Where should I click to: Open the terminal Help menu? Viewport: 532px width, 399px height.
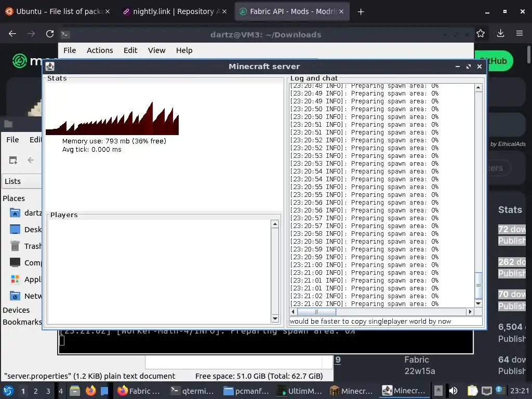pyautogui.click(x=184, y=50)
